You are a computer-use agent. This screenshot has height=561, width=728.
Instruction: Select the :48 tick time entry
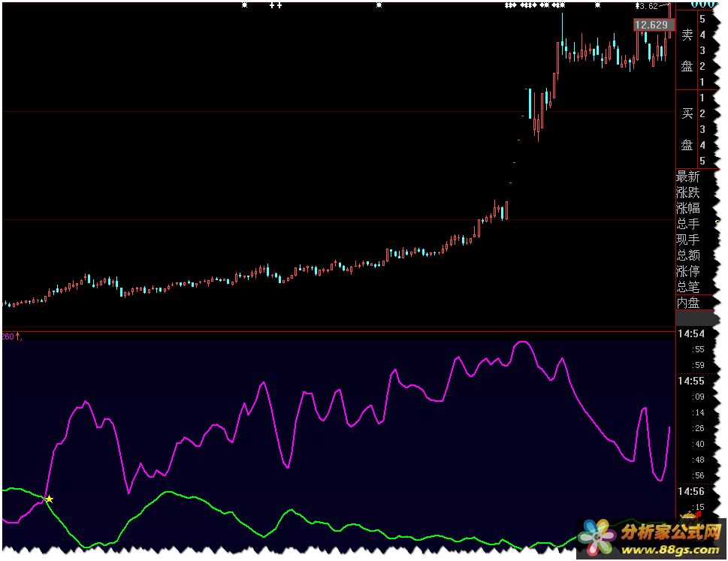[698, 460]
